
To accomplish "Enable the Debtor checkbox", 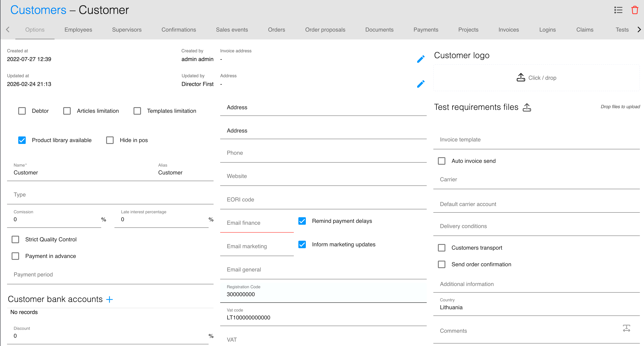I will click(x=22, y=111).
